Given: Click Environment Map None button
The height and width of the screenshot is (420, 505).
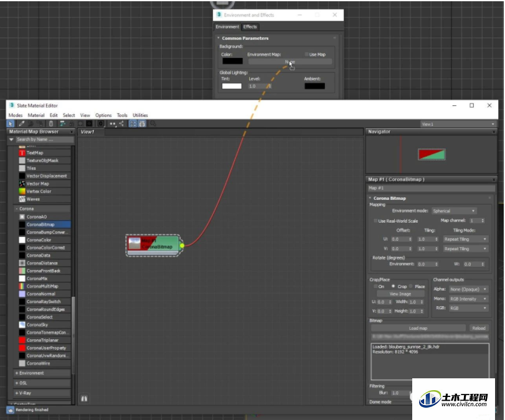Looking at the screenshot, I should point(290,62).
